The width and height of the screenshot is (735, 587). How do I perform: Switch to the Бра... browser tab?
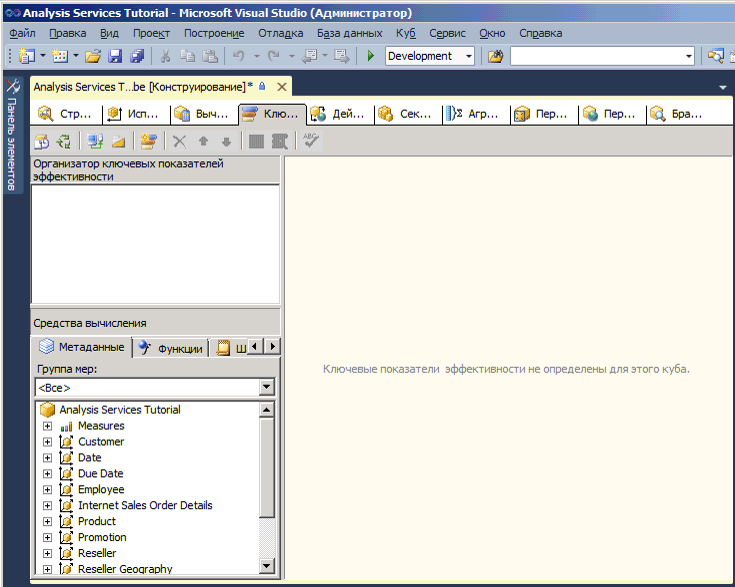pos(679,114)
